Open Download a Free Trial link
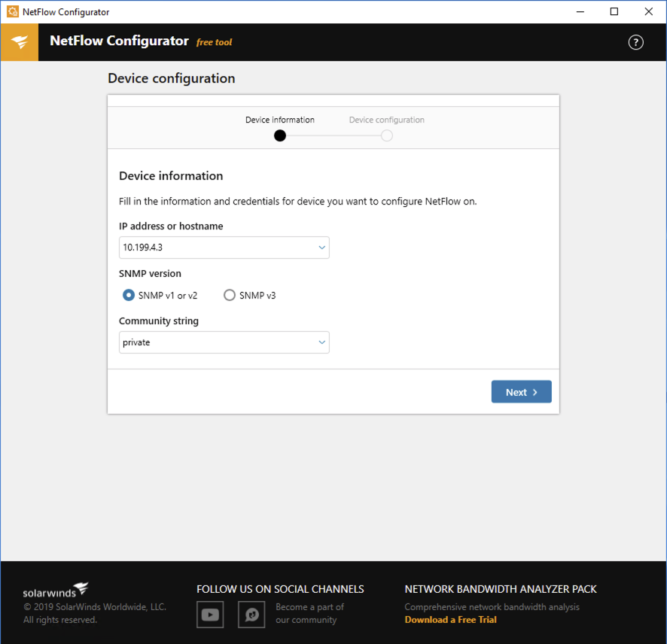Image resolution: width=667 pixels, height=644 pixels. tap(450, 620)
